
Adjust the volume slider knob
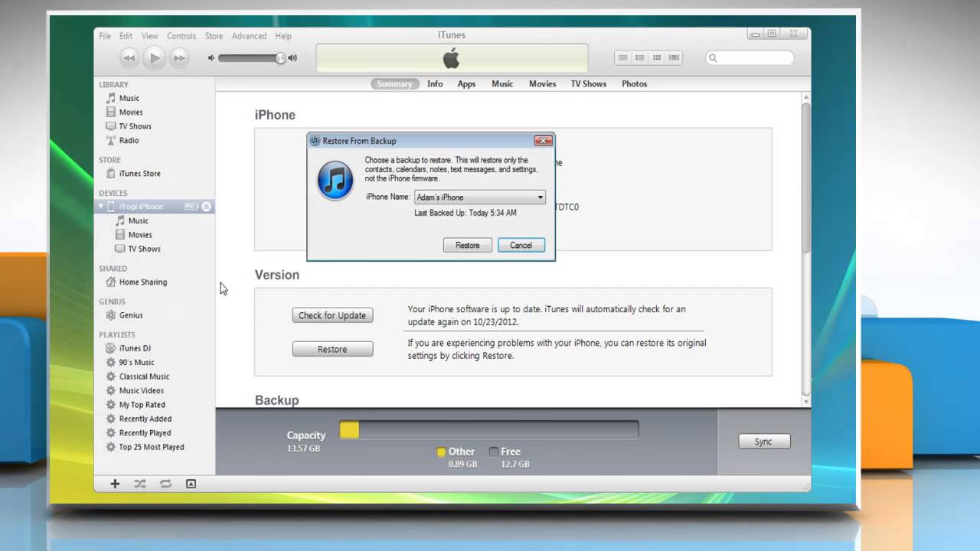280,58
